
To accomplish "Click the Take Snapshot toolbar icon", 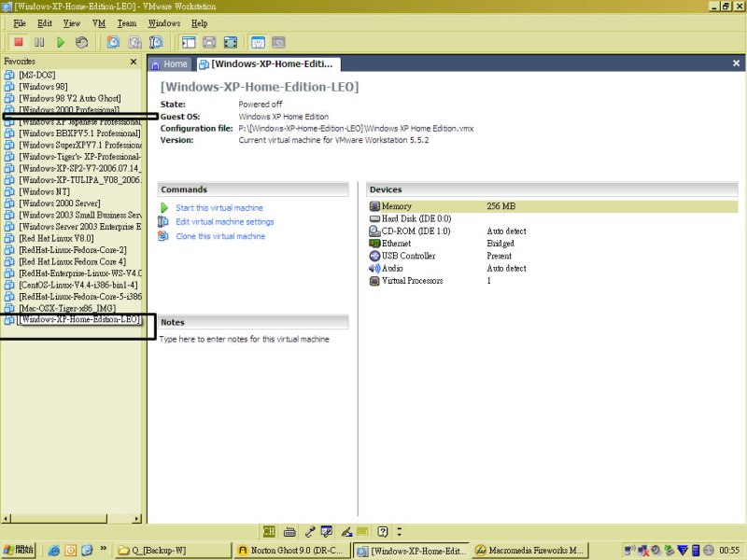I will coord(113,42).
